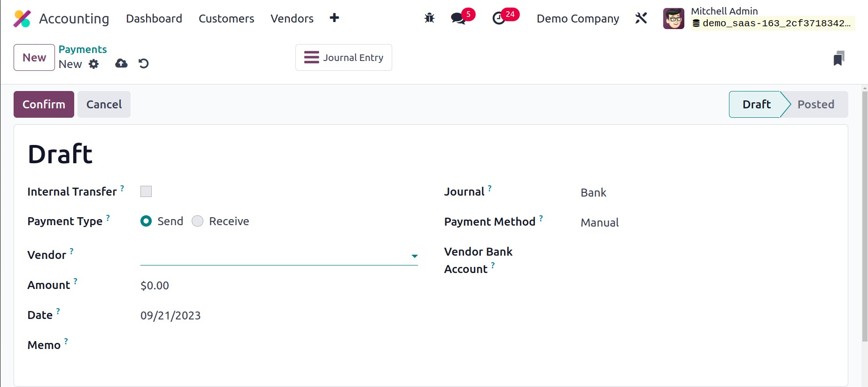Click the Amount field showing $0.00
This screenshot has width=868, height=387.
155,286
